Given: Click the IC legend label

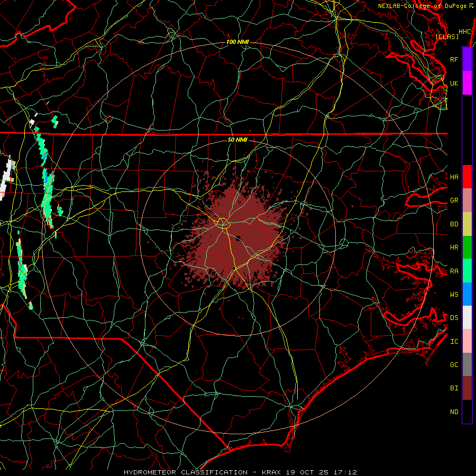Looking at the screenshot, I should point(454,342).
